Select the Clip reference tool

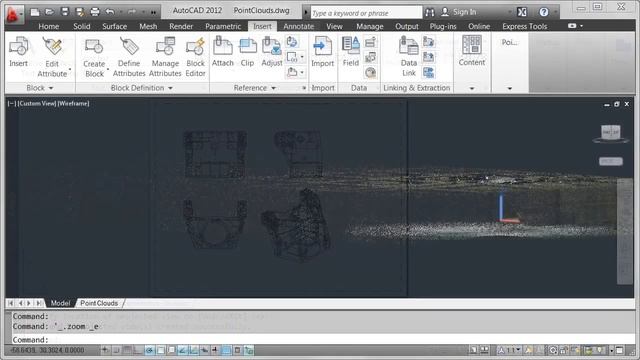247,51
